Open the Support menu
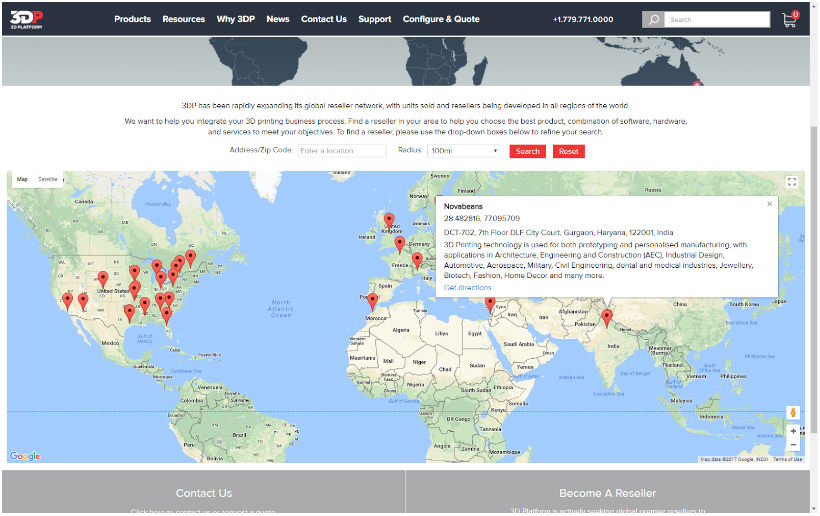This screenshot has width=820, height=516. coord(374,19)
